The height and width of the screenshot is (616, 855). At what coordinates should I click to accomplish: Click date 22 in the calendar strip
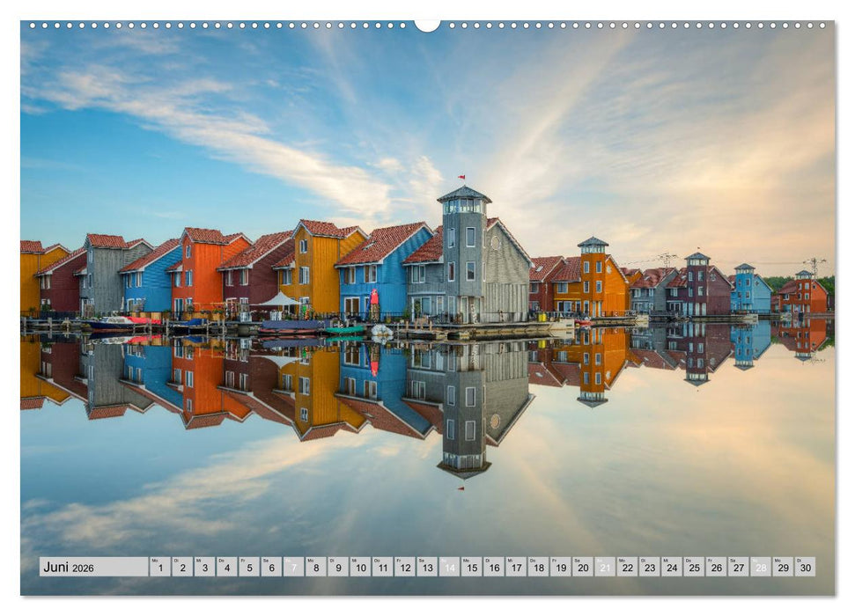(626, 567)
